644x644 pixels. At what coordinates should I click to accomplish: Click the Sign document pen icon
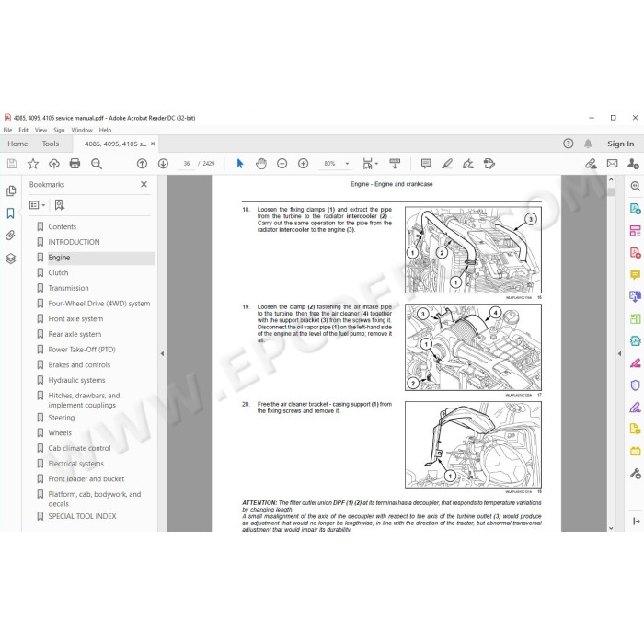point(467,164)
